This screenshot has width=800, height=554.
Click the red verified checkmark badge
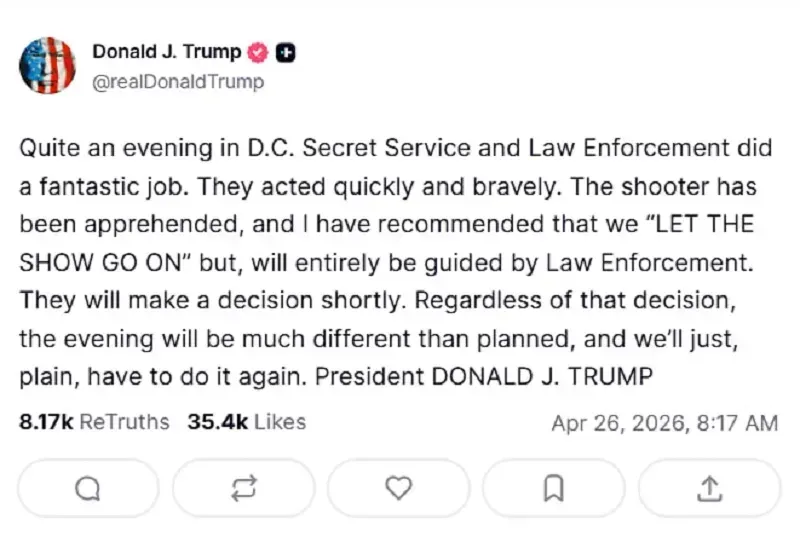258,53
